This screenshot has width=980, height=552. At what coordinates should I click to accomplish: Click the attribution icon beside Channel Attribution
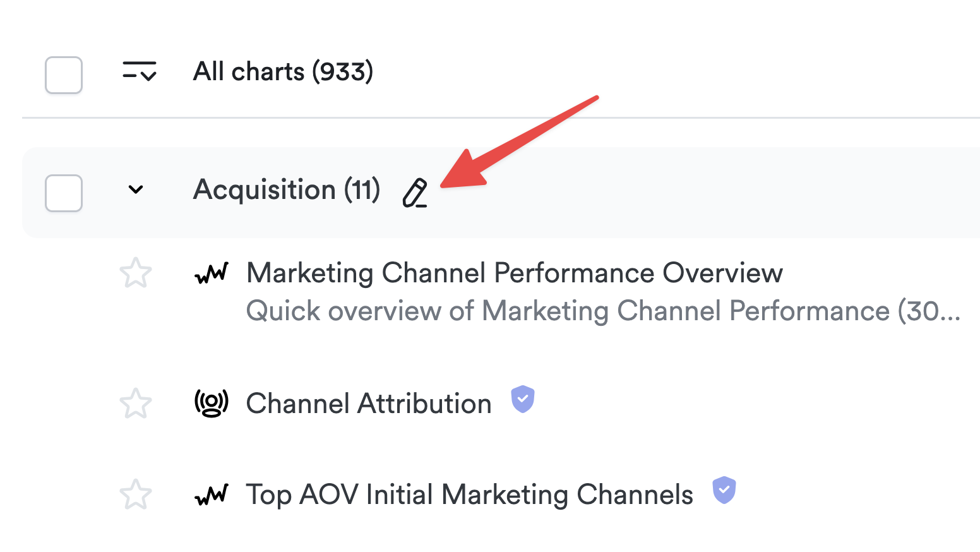click(212, 404)
